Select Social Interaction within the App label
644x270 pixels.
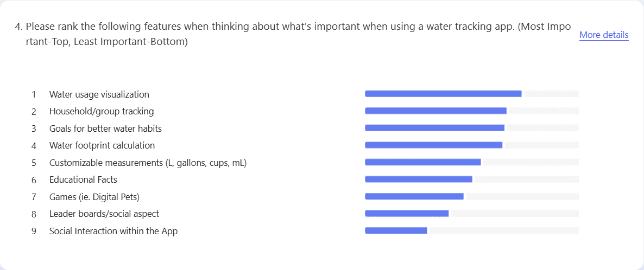click(x=113, y=231)
